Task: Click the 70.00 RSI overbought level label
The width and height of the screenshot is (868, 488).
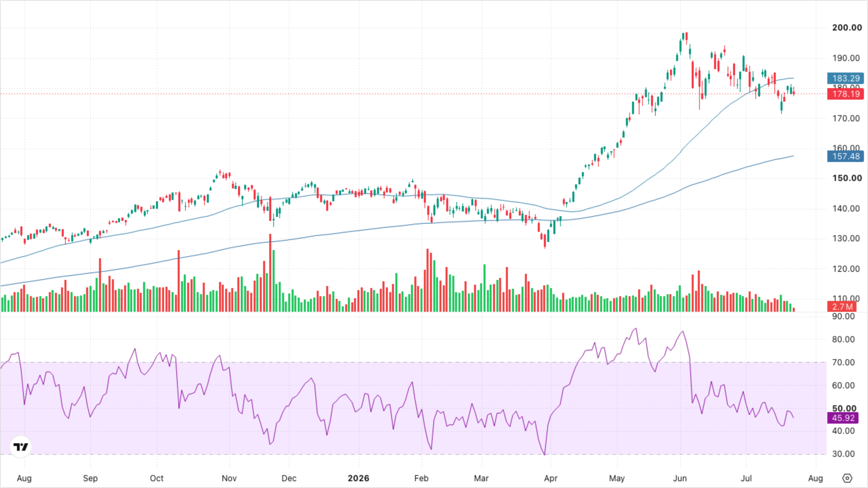Action: pos(844,362)
